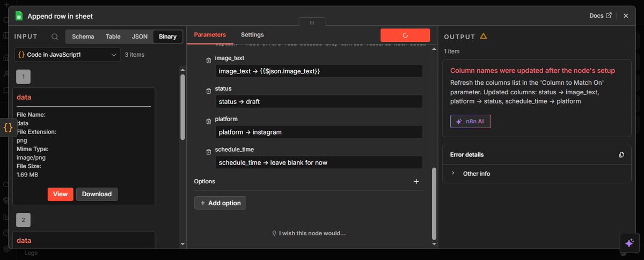This screenshot has height=260, width=644.
Task: Edit the platform instagram input field
Action: (x=319, y=132)
